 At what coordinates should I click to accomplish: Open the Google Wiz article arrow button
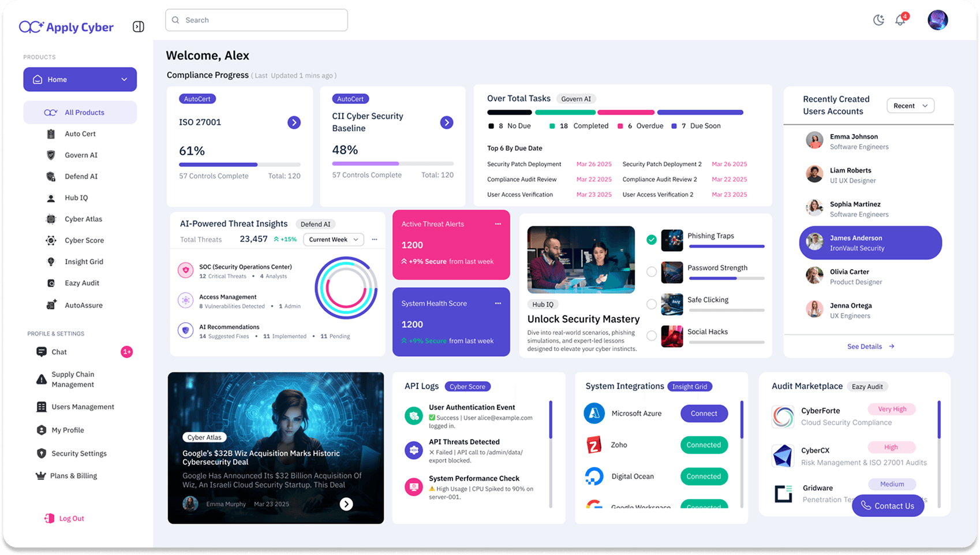pyautogui.click(x=346, y=504)
